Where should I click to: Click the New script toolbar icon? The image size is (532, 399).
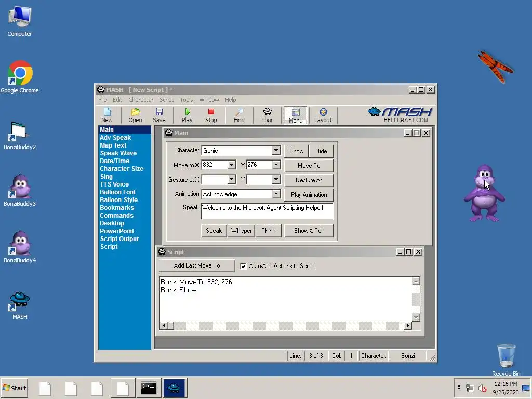(107, 115)
